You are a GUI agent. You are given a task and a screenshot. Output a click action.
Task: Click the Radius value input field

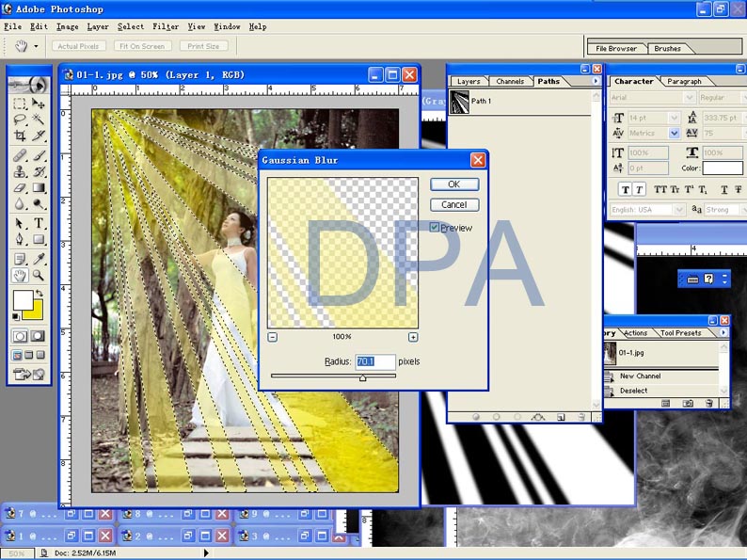coord(375,361)
